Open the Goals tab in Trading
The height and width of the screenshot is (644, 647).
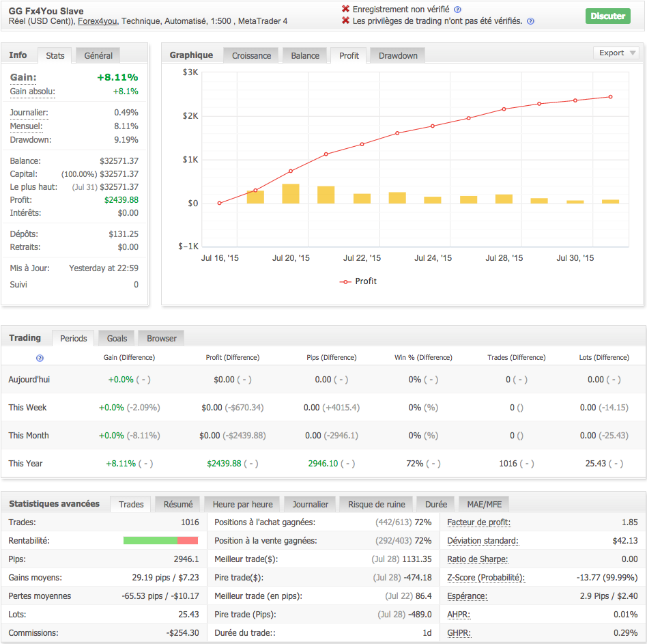coord(117,338)
